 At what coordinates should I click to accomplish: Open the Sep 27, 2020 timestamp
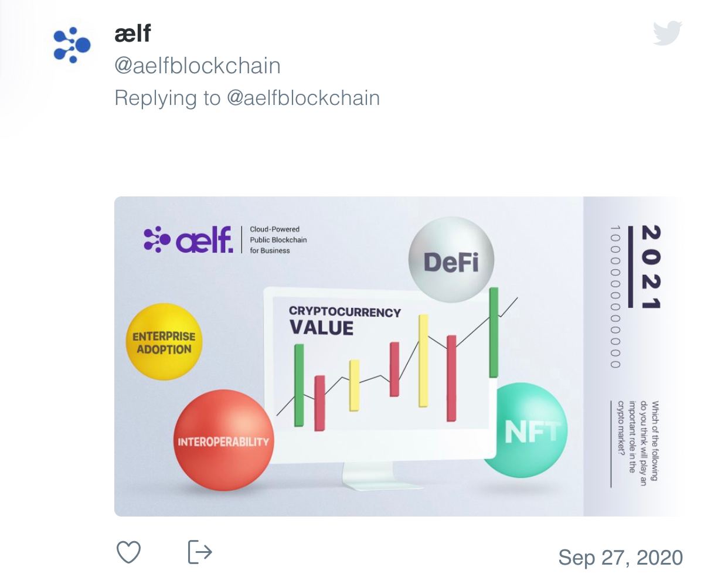(620, 557)
